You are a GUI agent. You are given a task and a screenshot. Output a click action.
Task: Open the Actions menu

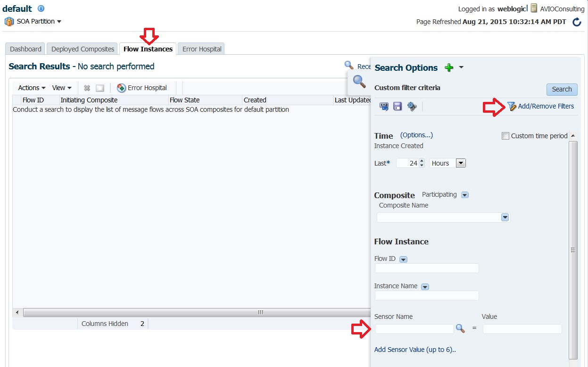point(32,88)
